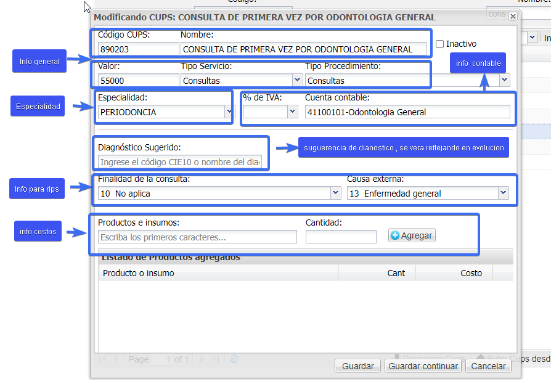The image size is (551, 392).
Task: Go to next page in background pager
Action: click(202, 359)
